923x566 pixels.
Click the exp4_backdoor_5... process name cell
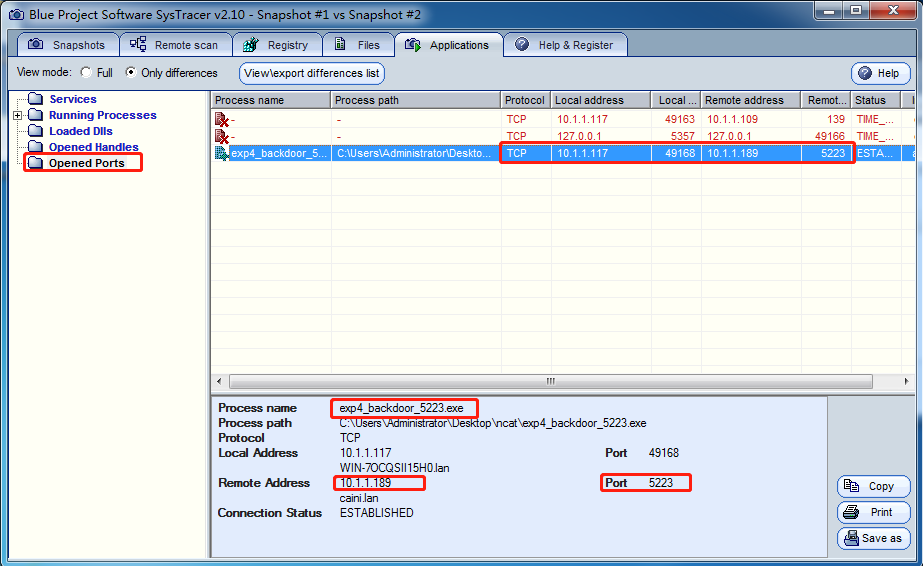(x=278, y=154)
